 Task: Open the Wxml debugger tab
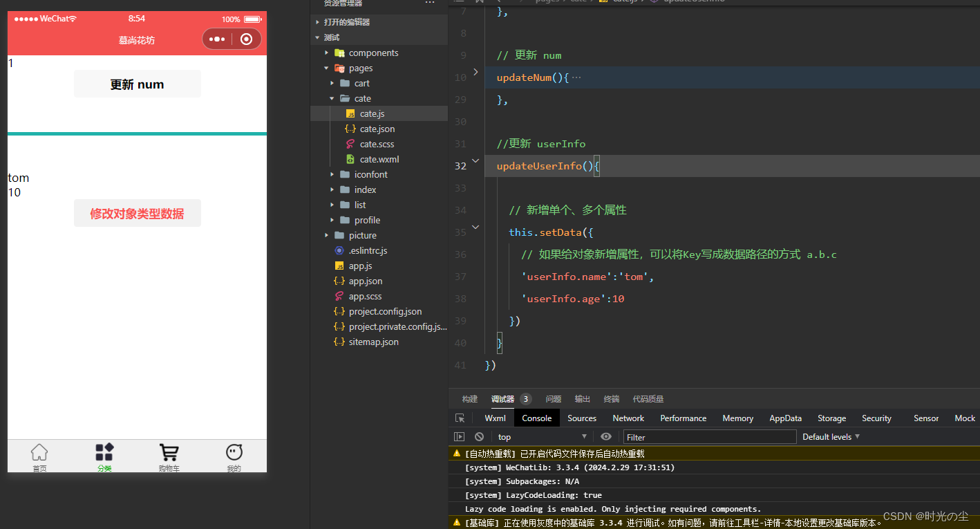click(495, 418)
